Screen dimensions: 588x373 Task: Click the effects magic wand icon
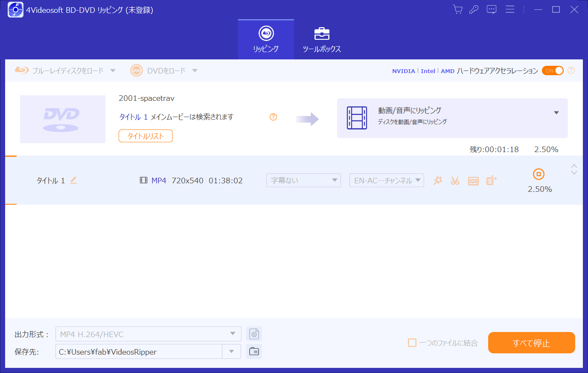[x=438, y=180]
